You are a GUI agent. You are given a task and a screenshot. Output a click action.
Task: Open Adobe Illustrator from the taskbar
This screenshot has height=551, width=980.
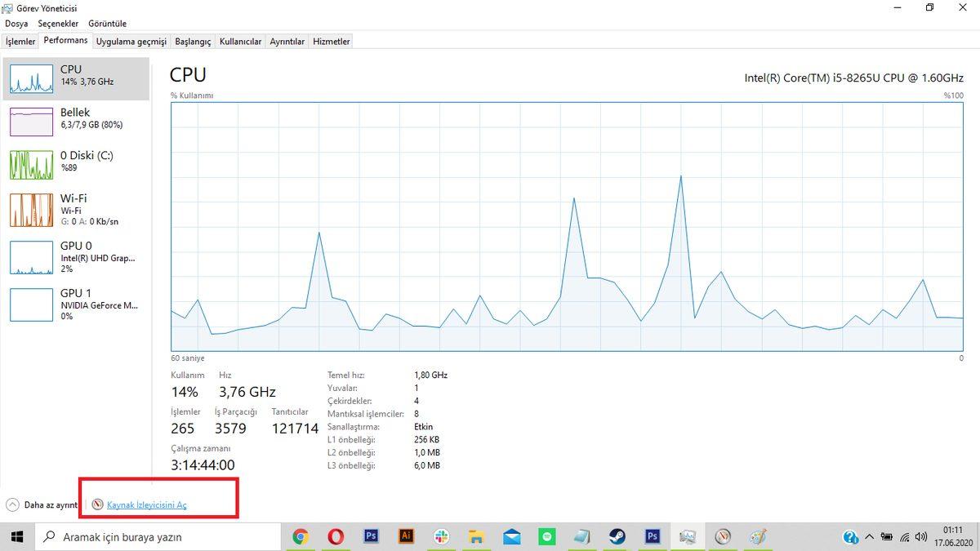[406, 537]
